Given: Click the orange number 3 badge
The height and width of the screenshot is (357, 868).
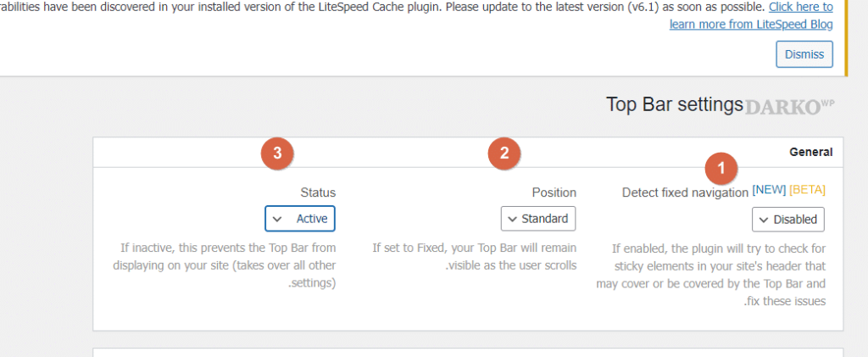Looking at the screenshot, I should coord(278,153).
